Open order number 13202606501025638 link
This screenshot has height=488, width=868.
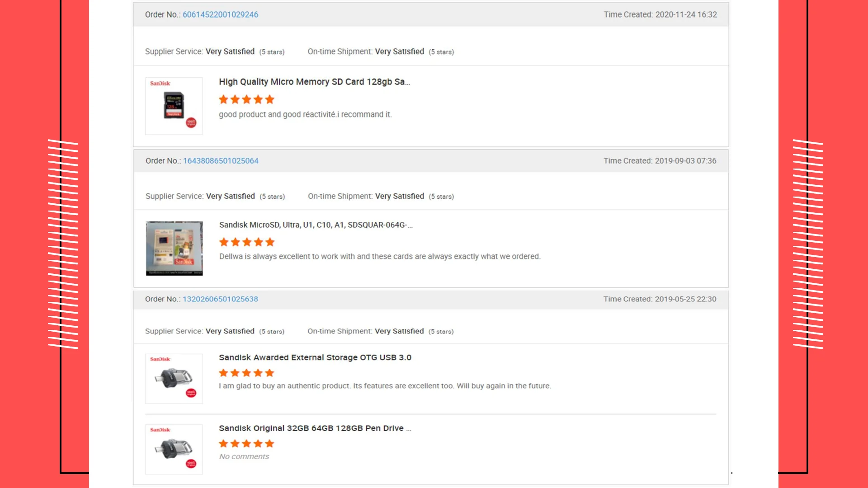[220, 299]
